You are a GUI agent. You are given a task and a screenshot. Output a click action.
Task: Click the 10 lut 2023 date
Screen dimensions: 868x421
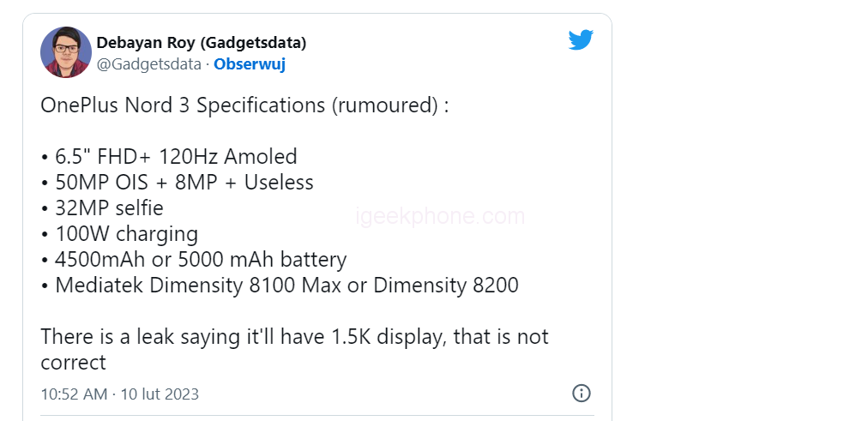click(160, 394)
